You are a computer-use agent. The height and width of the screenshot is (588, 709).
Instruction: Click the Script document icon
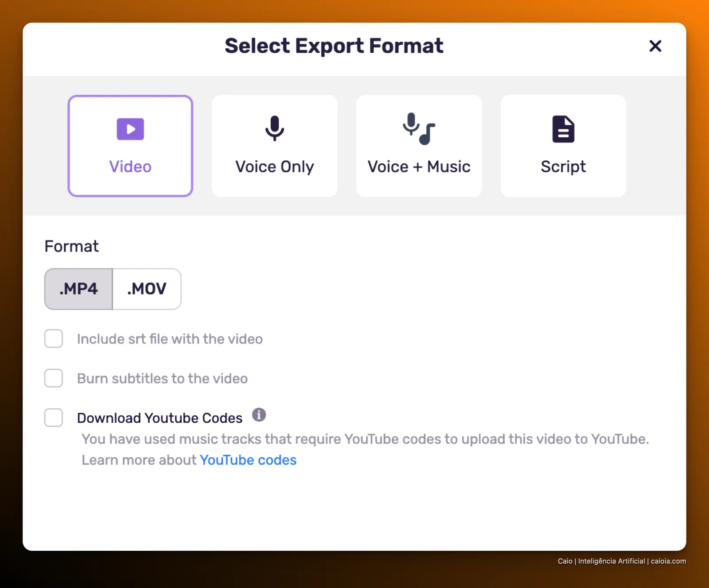point(563,129)
